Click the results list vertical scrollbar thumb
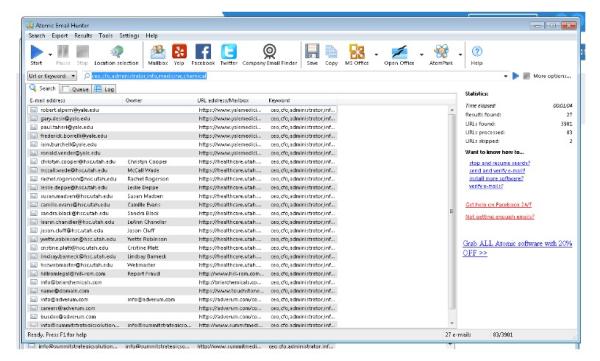600x361 pixels. [x=452, y=211]
